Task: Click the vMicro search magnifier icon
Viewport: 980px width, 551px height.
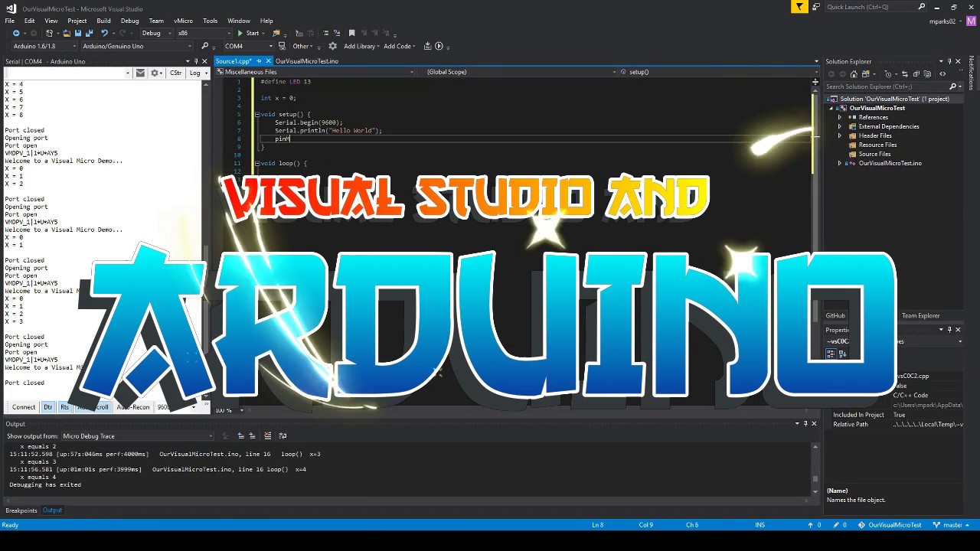Action: tap(204, 46)
